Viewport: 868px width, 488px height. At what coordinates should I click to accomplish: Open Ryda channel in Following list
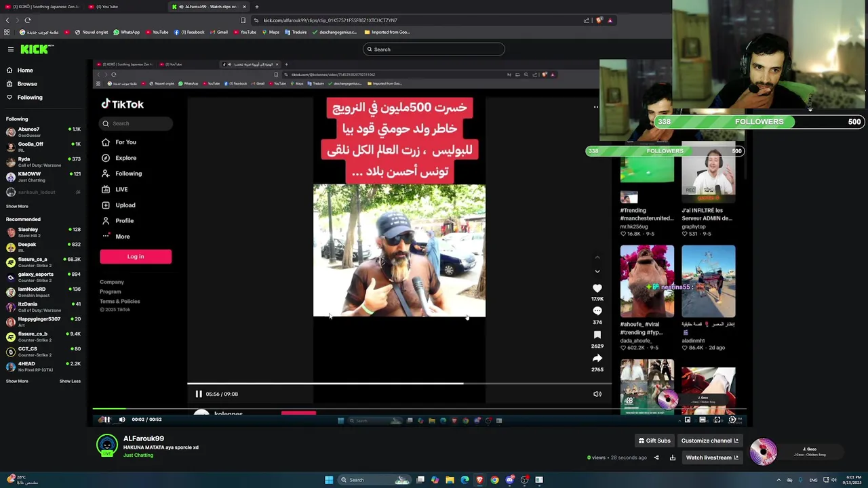43,161
